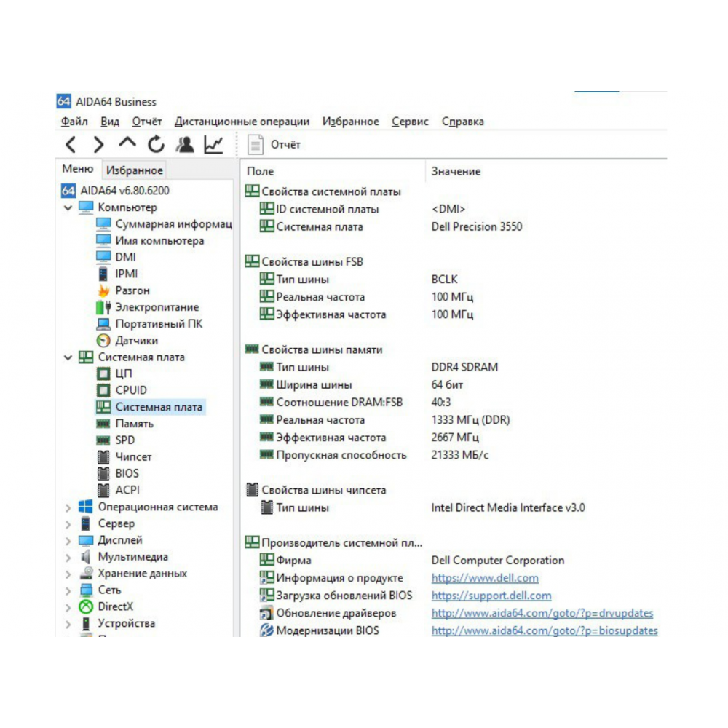Expand the Устройства tree node

coord(68,625)
